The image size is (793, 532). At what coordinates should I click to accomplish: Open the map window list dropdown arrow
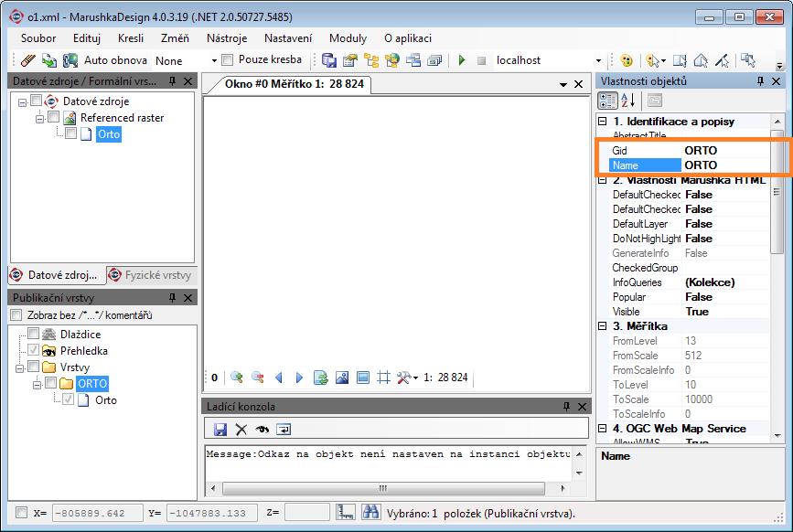tap(563, 84)
